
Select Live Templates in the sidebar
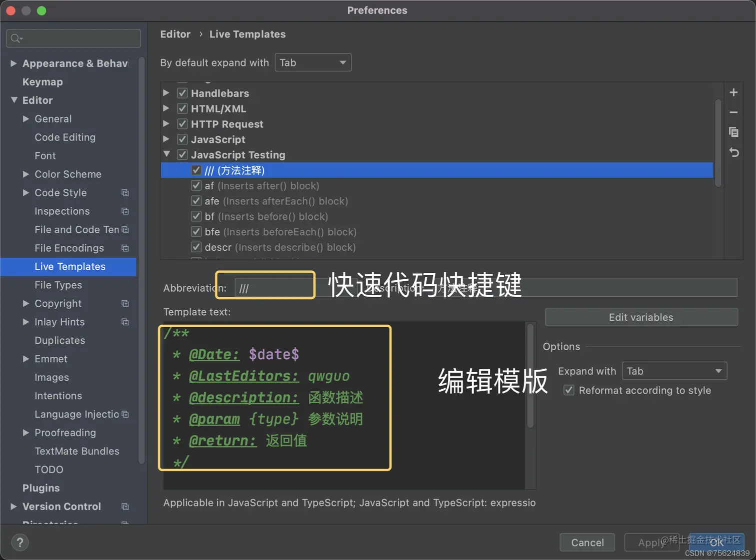coord(68,267)
